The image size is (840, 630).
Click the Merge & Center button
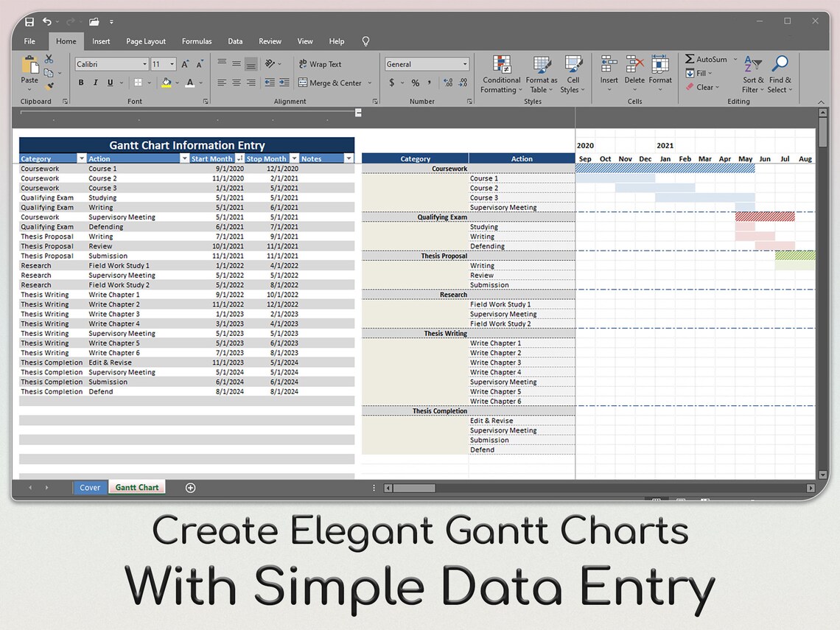331,83
